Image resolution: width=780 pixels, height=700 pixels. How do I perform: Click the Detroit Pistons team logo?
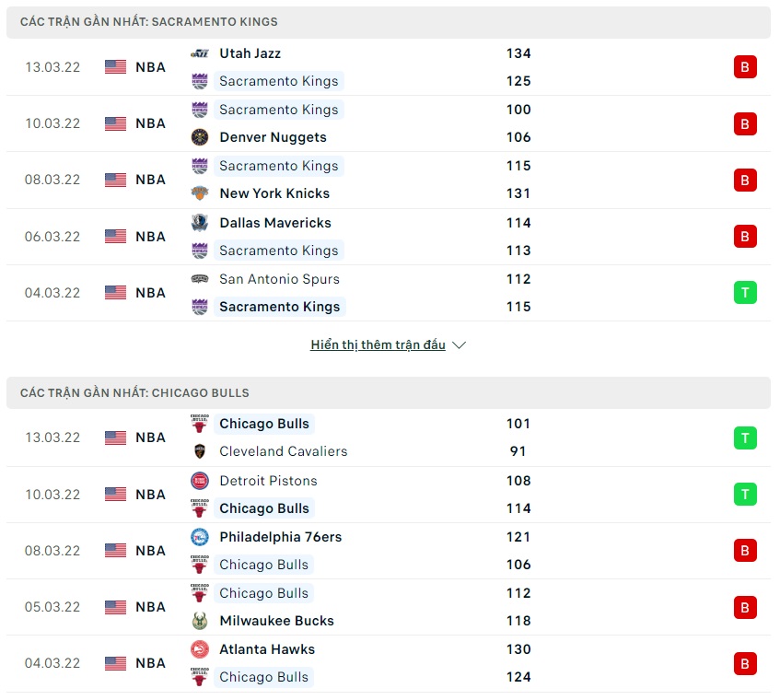(199, 481)
